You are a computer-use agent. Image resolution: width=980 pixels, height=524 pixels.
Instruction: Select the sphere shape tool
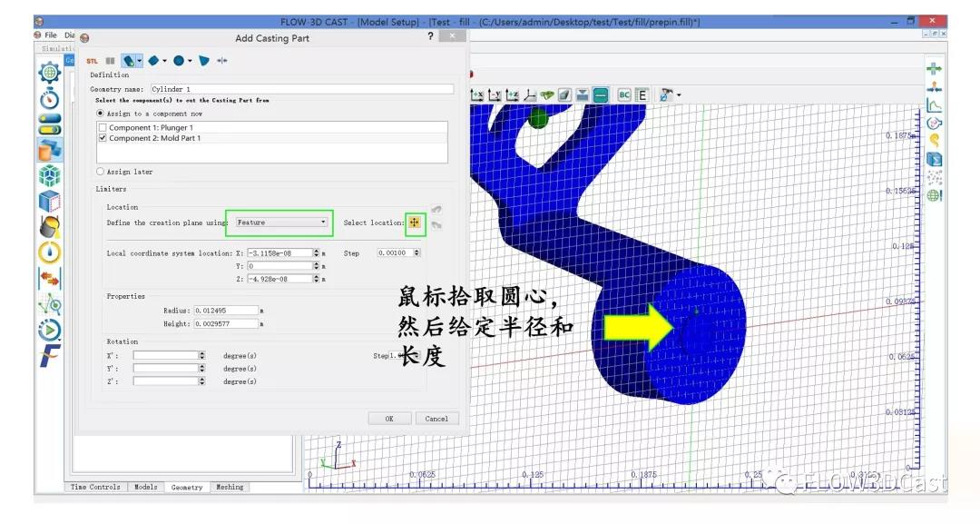click(179, 61)
